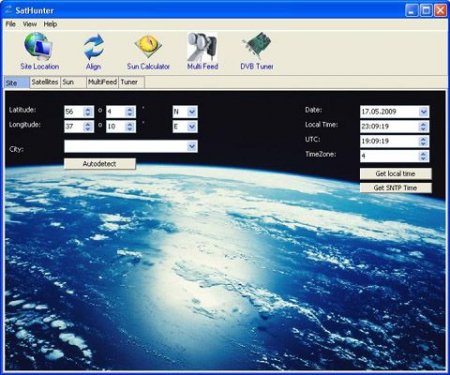This screenshot has height=375, width=450.
Task: Open the Align tool
Action: (93, 51)
